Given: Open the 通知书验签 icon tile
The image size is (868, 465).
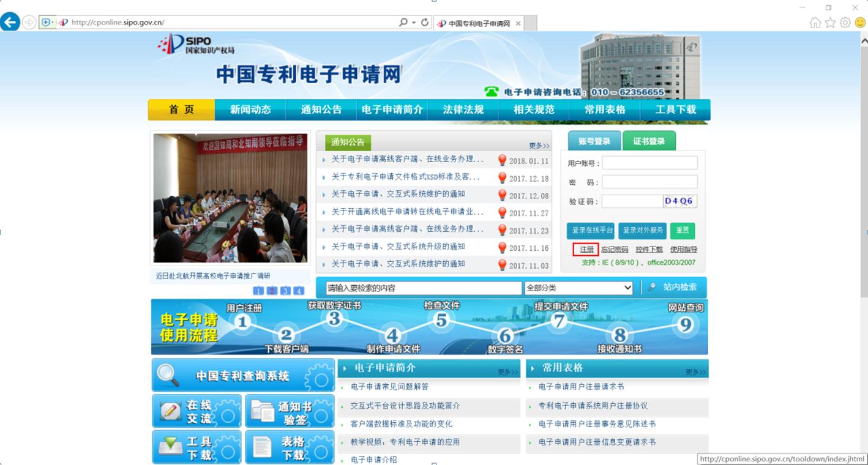Looking at the screenshot, I should (x=290, y=411).
